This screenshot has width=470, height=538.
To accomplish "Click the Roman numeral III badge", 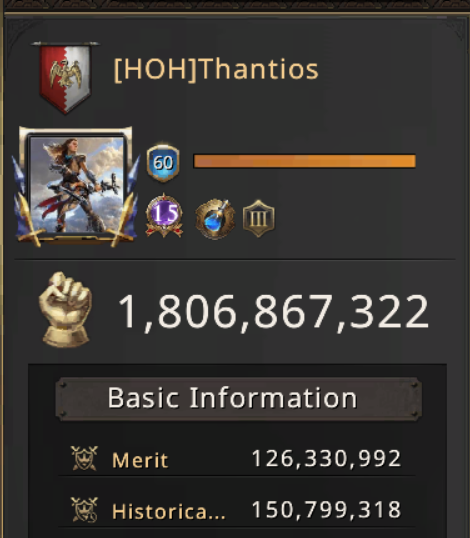I will tap(259, 219).
